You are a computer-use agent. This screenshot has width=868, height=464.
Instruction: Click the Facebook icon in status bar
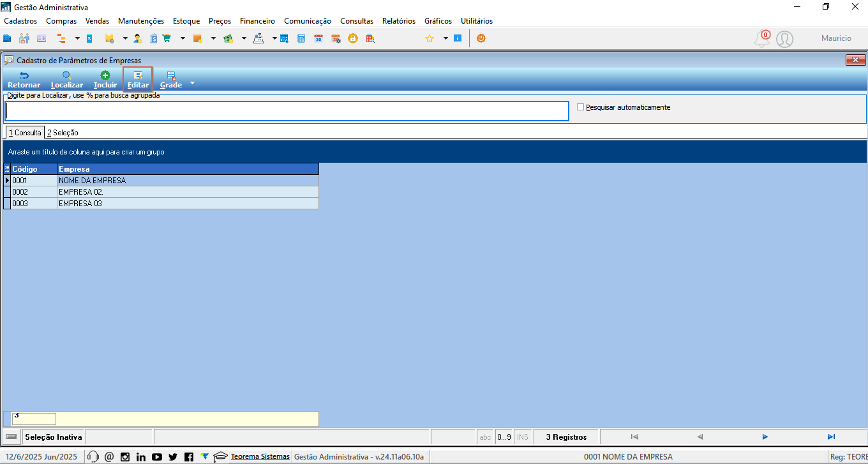pos(189,456)
